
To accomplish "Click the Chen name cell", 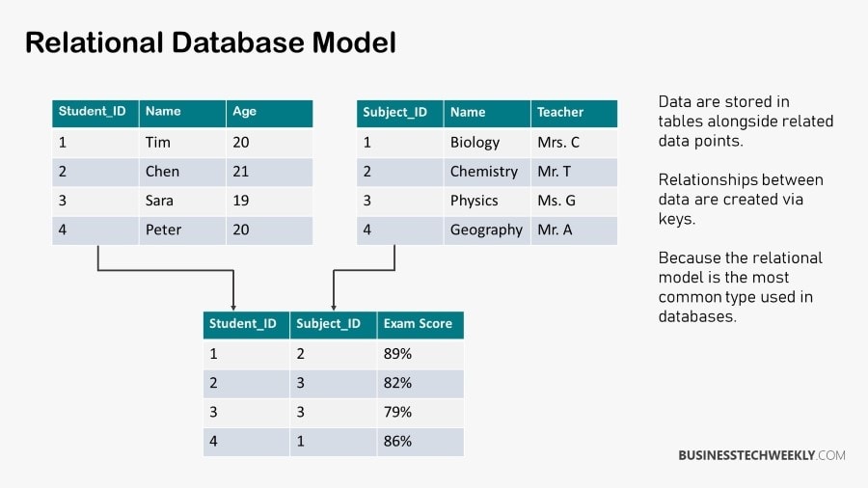I will point(182,172).
